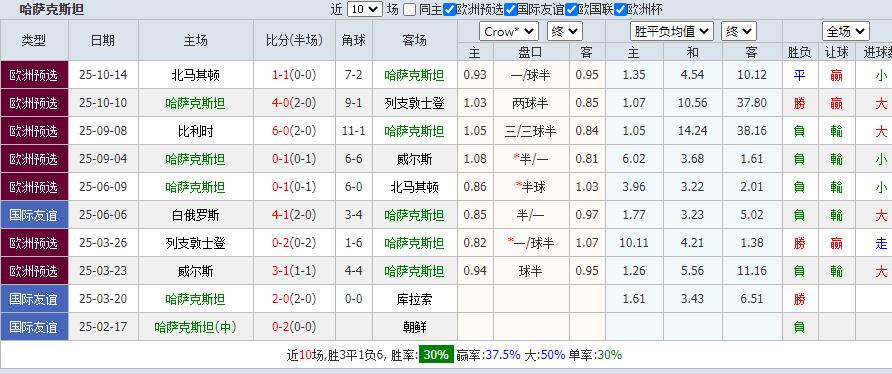Toggle the 同主 checkbox
The width and height of the screenshot is (892, 374).
(409, 10)
